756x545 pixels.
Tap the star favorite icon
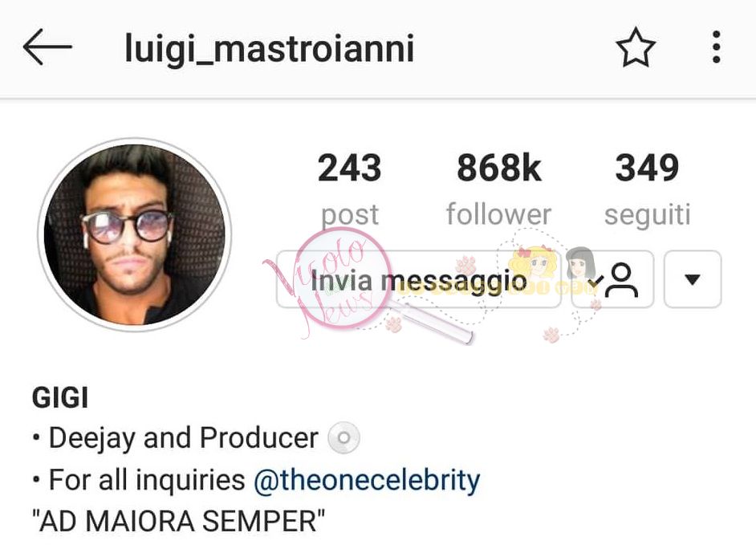(x=636, y=47)
